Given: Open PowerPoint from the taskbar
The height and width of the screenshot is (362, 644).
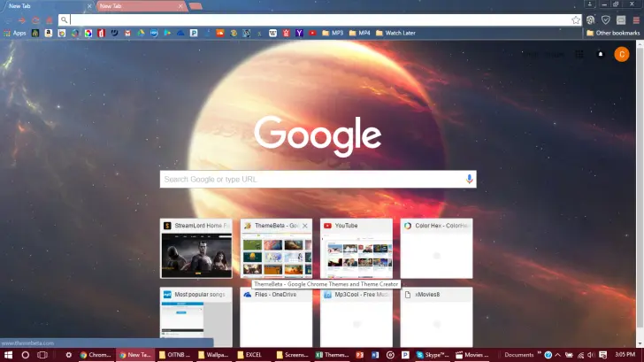Looking at the screenshot, I should pyautogui.click(x=360, y=355).
